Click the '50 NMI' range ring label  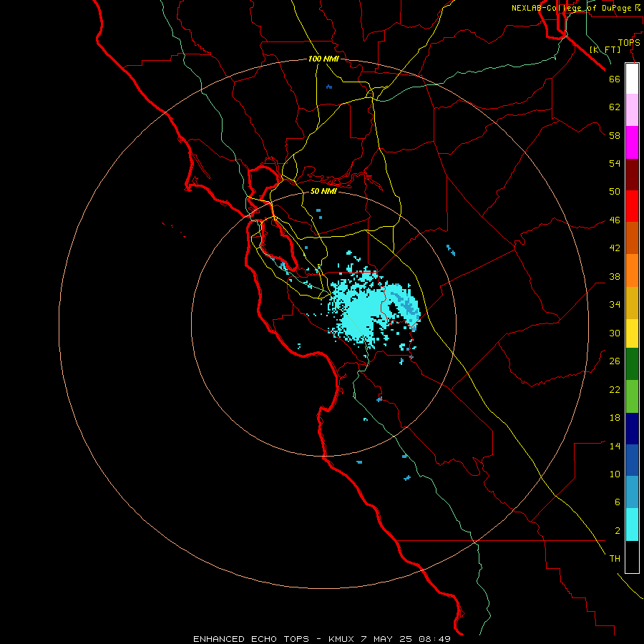click(323, 191)
